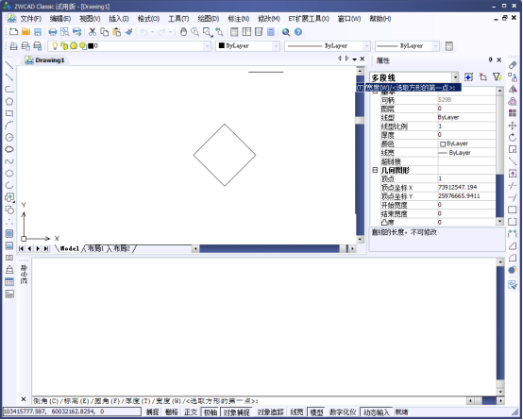Select the Rotate modify tool
Viewport: 523px width, 420px height.
click(513, 137)
